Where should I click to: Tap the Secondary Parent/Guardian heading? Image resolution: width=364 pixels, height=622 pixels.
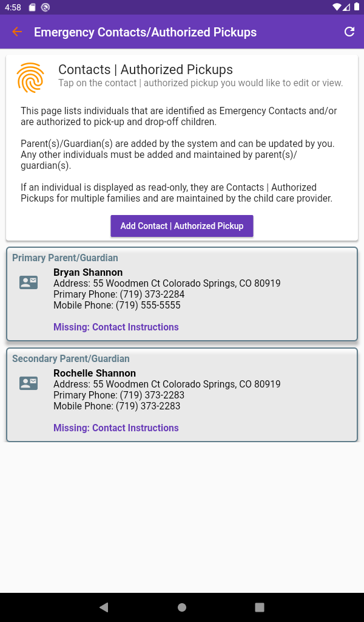(x=71, y=359)
